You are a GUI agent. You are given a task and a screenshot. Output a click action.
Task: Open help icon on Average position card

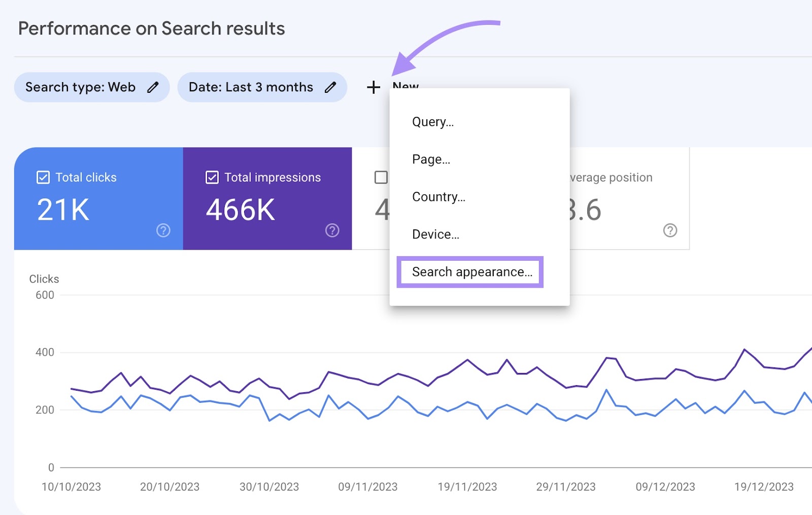click(x=670, y=230)
